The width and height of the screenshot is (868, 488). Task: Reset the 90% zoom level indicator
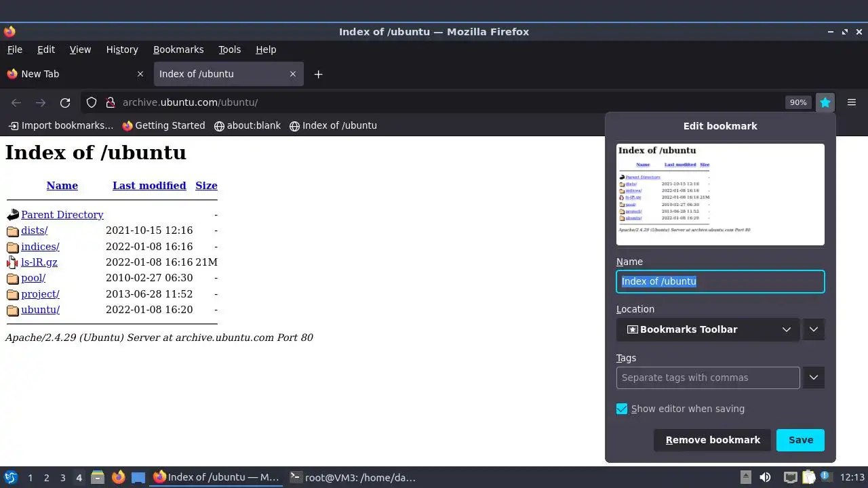798,102
